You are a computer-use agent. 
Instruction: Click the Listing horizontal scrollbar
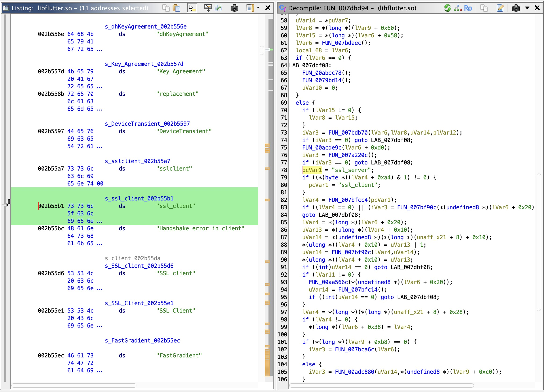74,385
